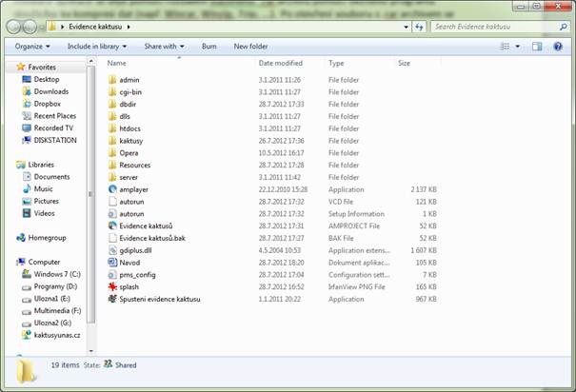
Task: Select the splash PNG image file
Action: coord(129,286)
